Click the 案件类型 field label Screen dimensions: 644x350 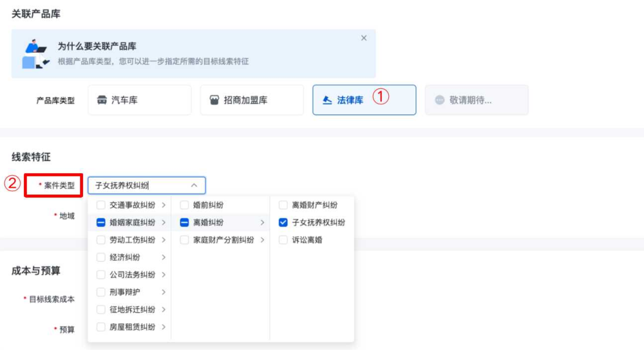(59, 185)
